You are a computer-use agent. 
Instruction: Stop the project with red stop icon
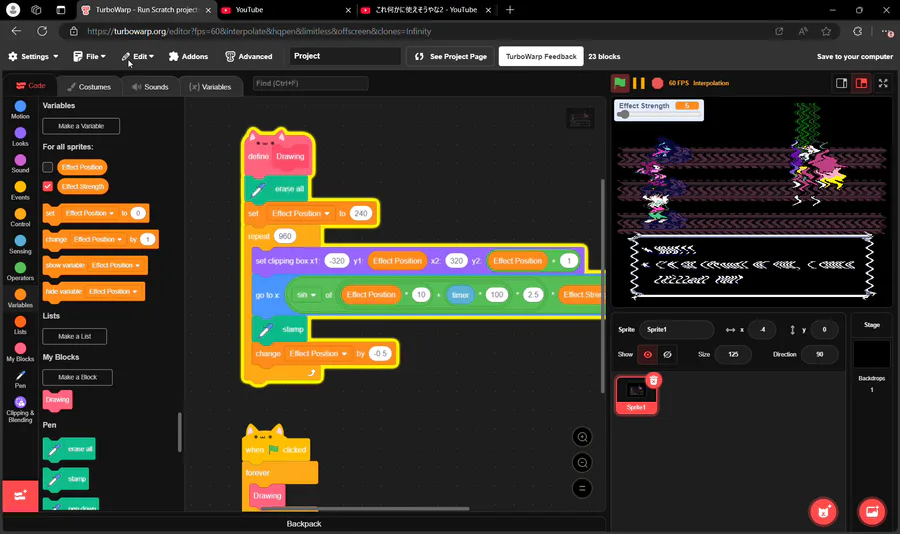[657, 83]
